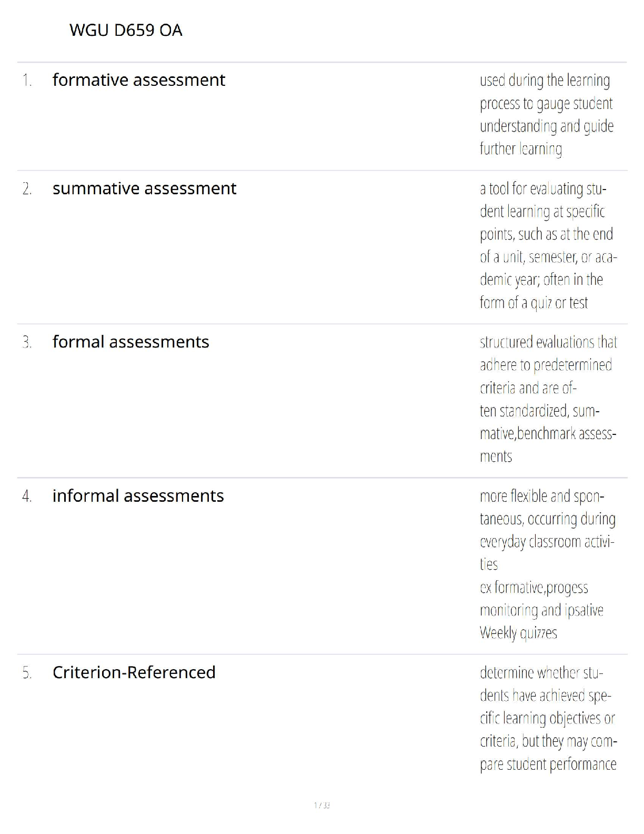644x834 pixels.
Task: Click the 'form of a quiz or test' line
Action: 534,302
